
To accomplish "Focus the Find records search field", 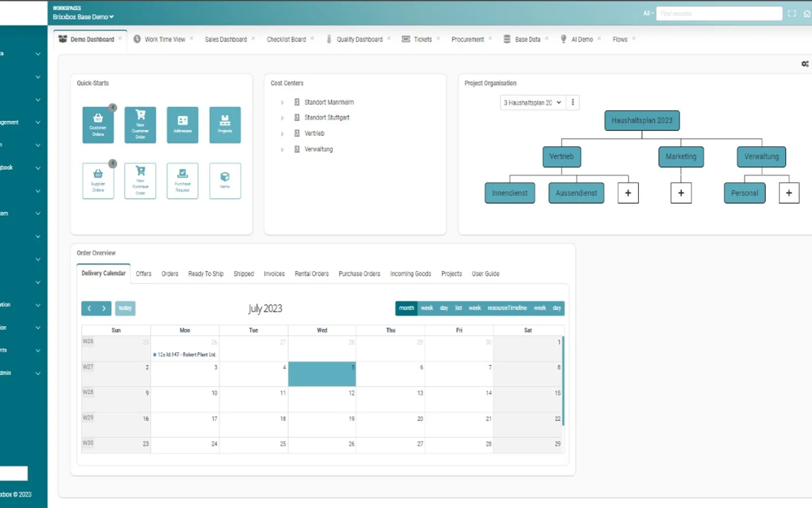I will (719, 14).
